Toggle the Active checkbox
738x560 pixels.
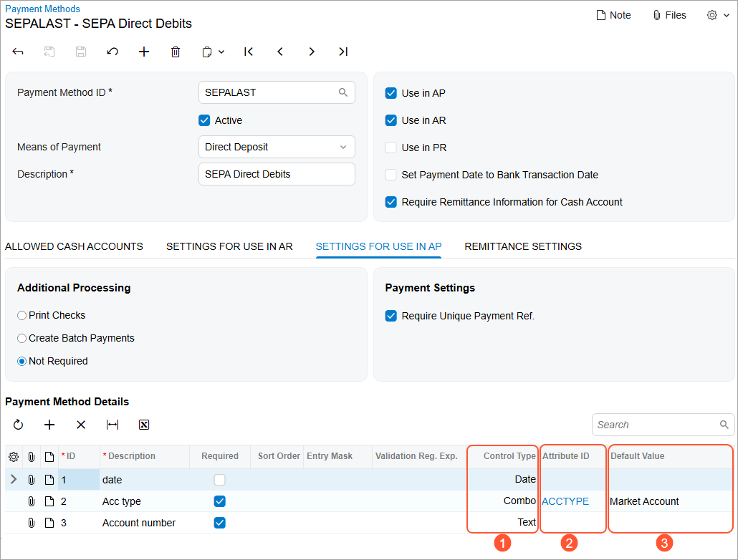(204, 120)
